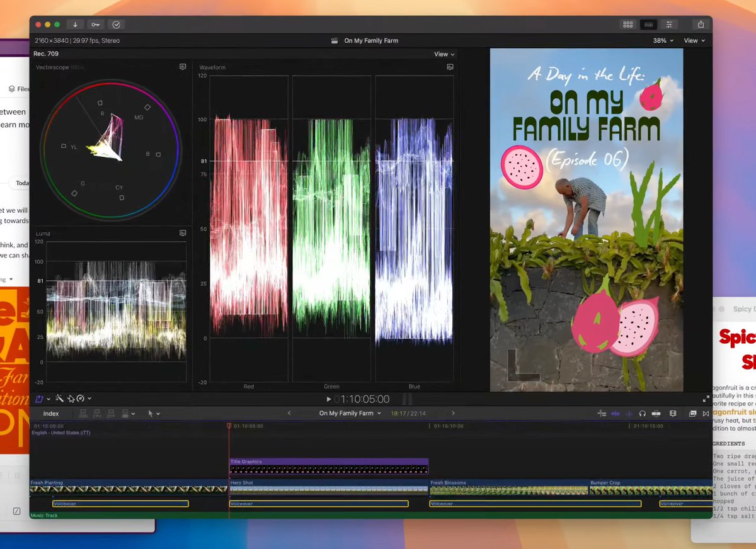The width and height of the screenshot is (756, 549).
Task: Click the Import Media down-arrow icon
Action: tap(75, 25)
